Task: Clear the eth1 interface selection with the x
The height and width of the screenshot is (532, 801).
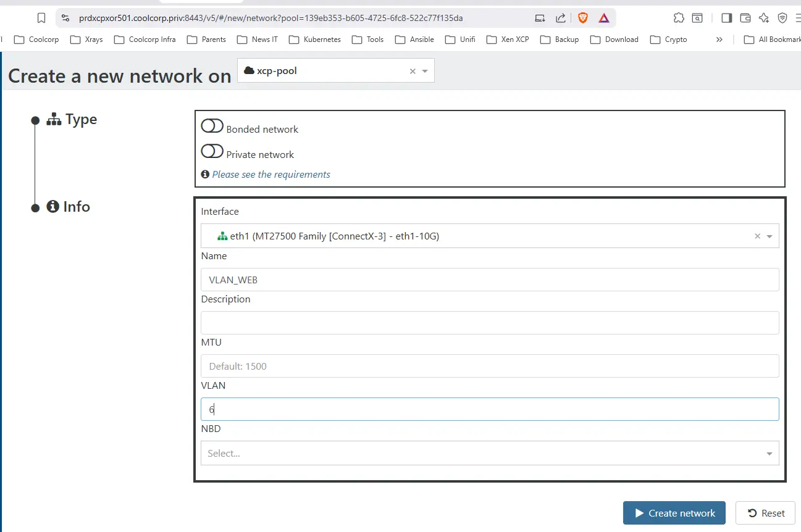Action: [757, 236]
